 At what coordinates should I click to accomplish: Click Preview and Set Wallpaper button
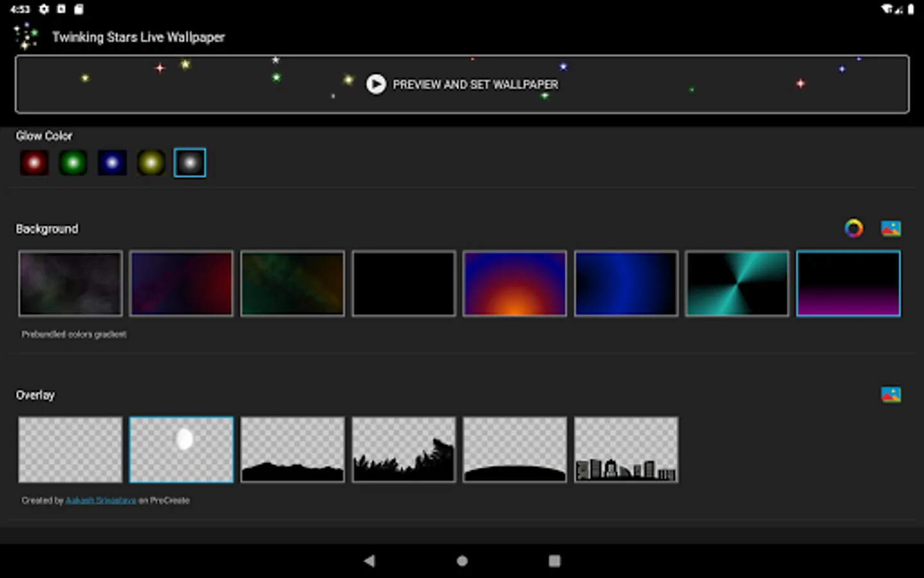click(x=462, y=84)
